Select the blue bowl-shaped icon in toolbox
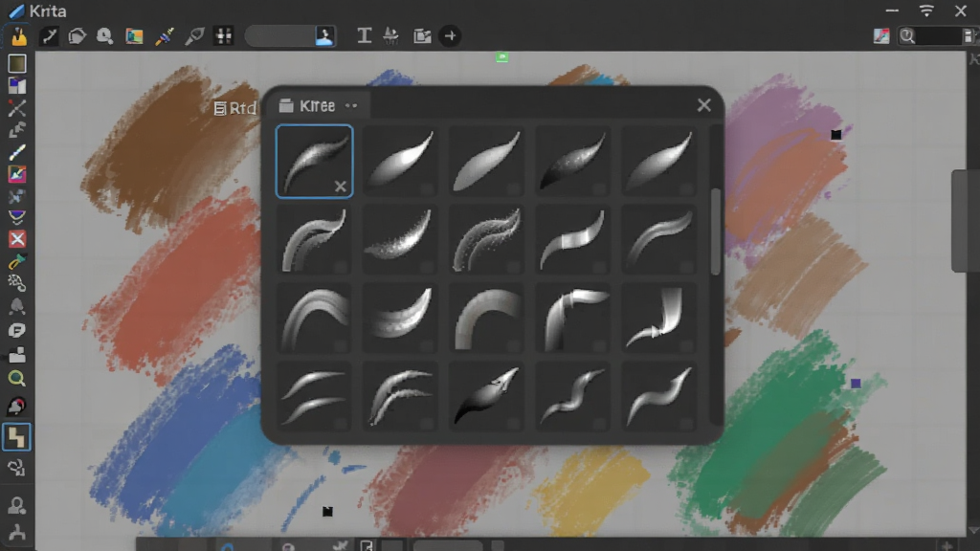This screenshot has height=551, width=980. point(17,217)
